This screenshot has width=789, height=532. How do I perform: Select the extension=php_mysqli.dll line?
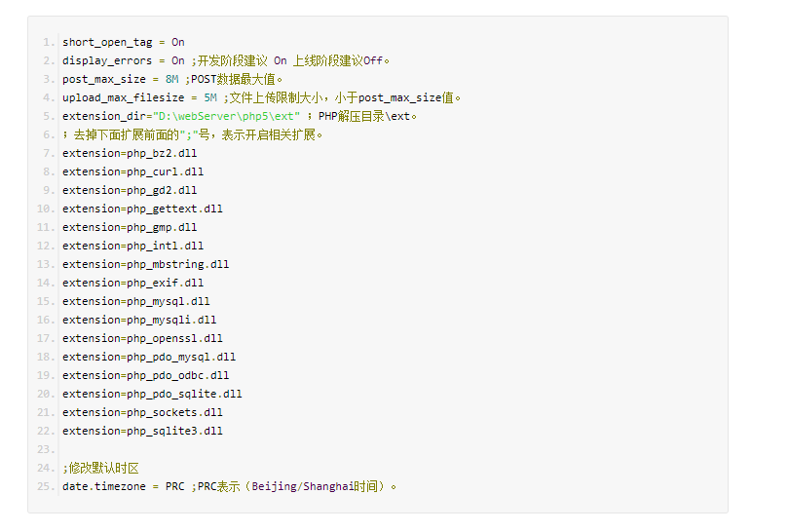coord(139,320)
